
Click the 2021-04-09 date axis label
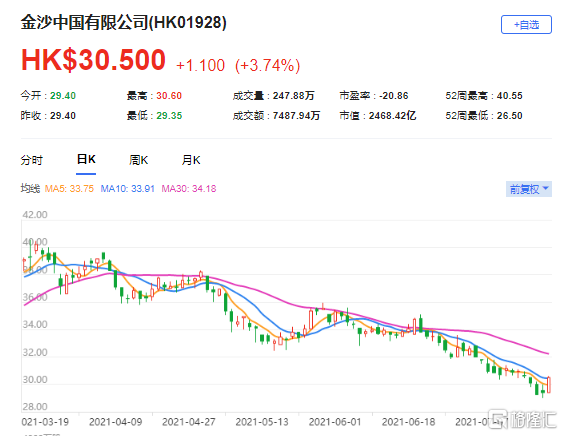[x=116, y=422]
